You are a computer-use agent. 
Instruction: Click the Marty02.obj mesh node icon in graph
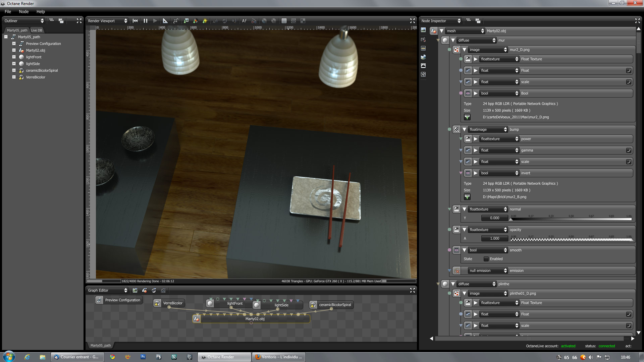click(x=197, y=319)
